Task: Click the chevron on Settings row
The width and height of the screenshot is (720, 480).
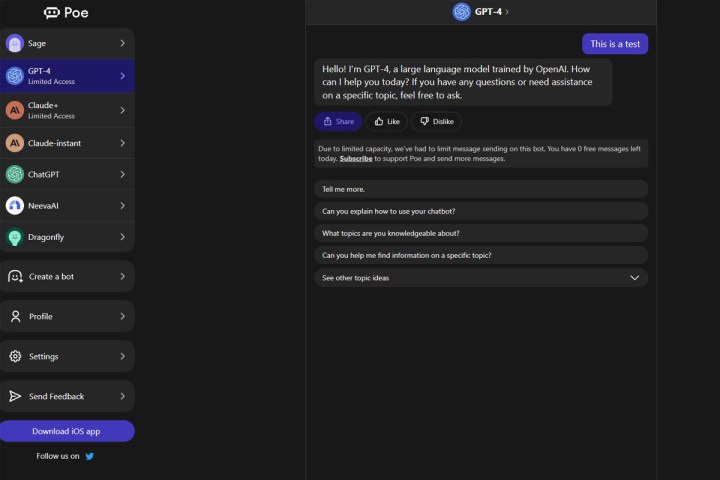Action: coord(123,356)
